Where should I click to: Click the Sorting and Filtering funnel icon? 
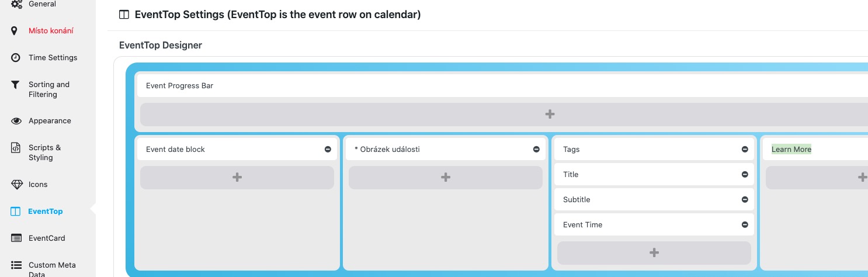pos(16,85)
